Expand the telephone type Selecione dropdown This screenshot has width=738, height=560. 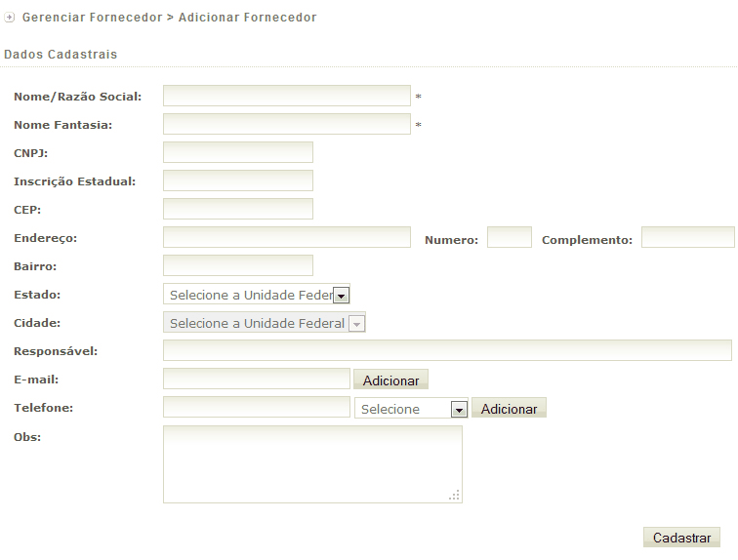click(411, 409)
